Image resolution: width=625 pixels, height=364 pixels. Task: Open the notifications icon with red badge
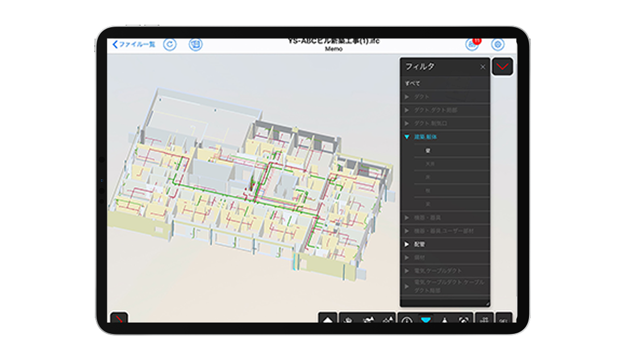pyautogui.click(x=472, y=44)
